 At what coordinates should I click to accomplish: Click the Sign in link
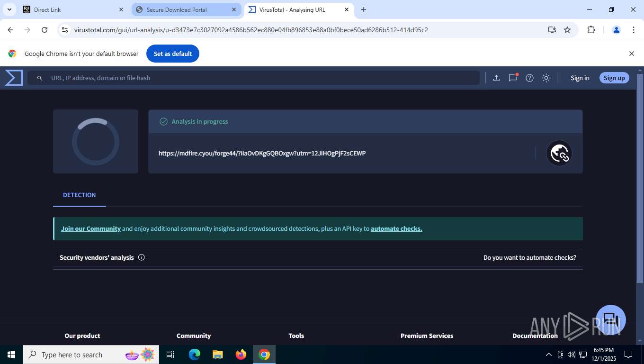click(580, 78)
